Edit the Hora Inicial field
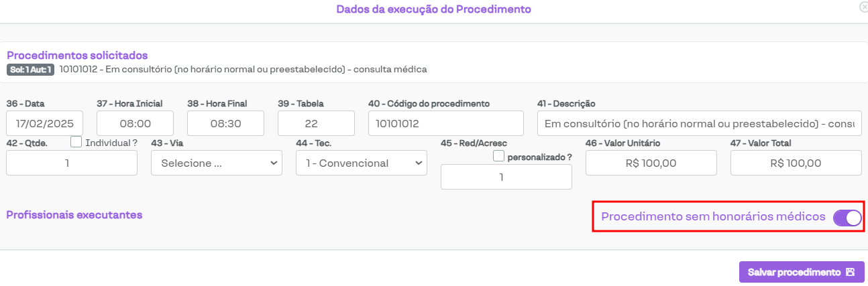868x286 pixels. point(135,124)
